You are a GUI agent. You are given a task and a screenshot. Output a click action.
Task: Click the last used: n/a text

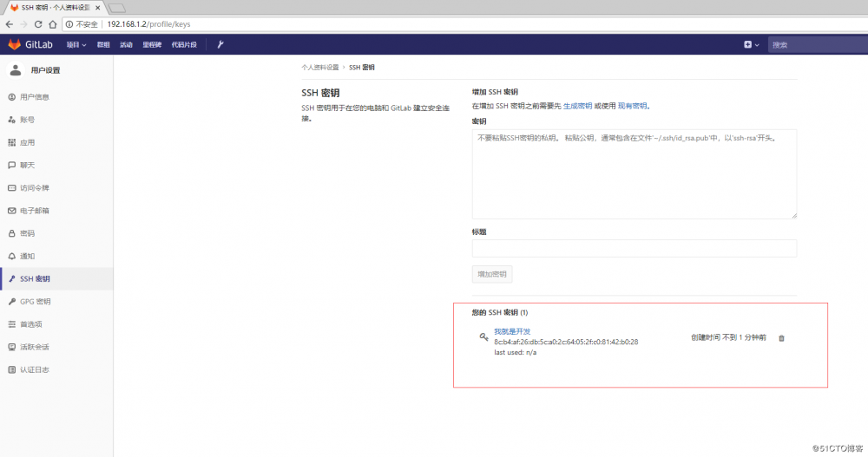pyautogui.click(x=516, y=352)
